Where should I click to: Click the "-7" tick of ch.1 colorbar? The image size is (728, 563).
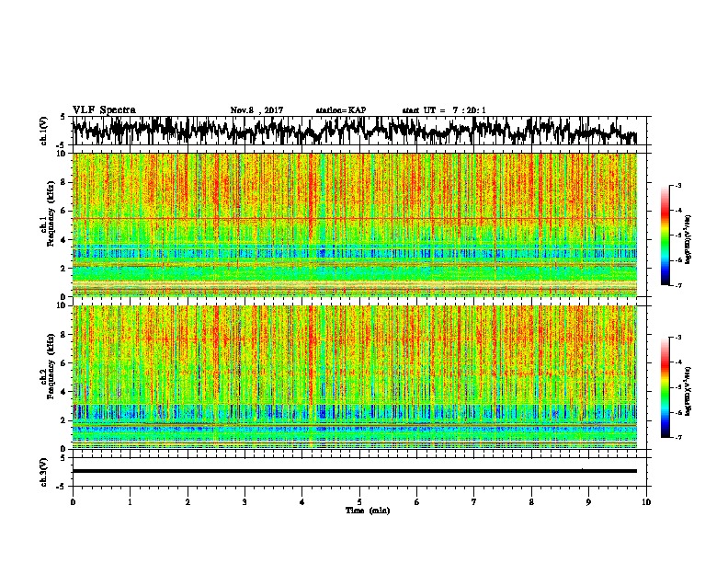click(x=678, y=285)
